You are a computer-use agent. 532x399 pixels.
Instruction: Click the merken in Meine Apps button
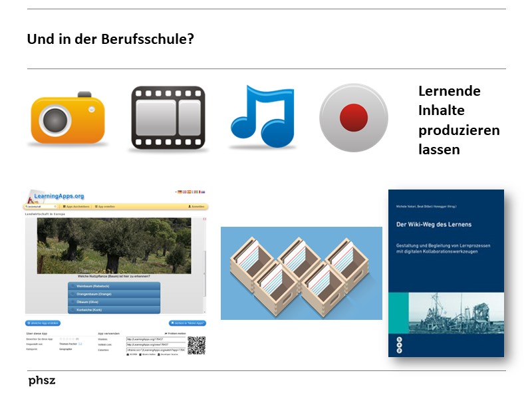click(x=187, y=323)
